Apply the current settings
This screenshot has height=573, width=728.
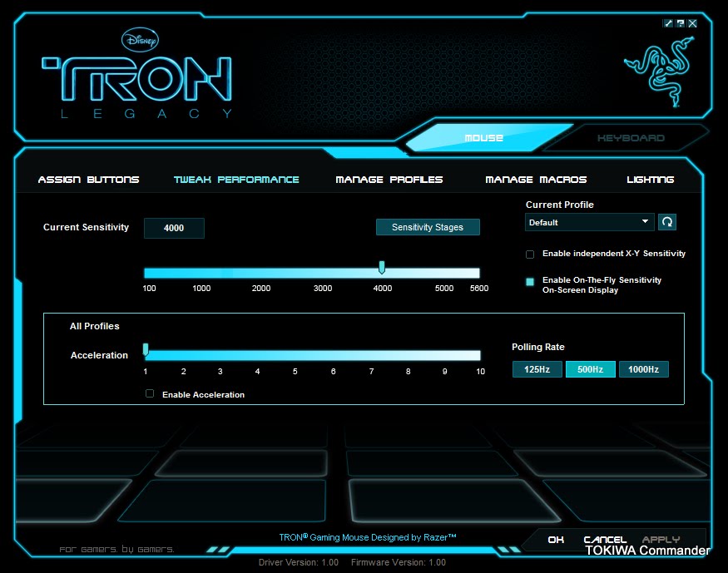pyautogui.click(x=660, y=539)
